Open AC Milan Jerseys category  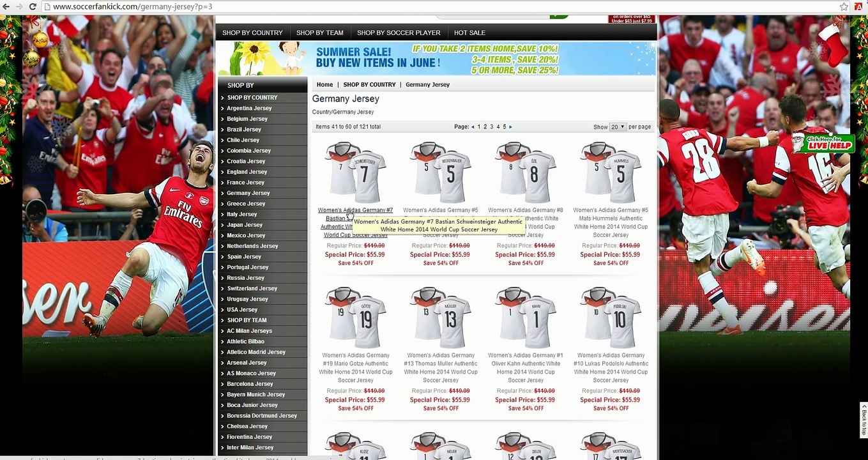click(249, 331)
